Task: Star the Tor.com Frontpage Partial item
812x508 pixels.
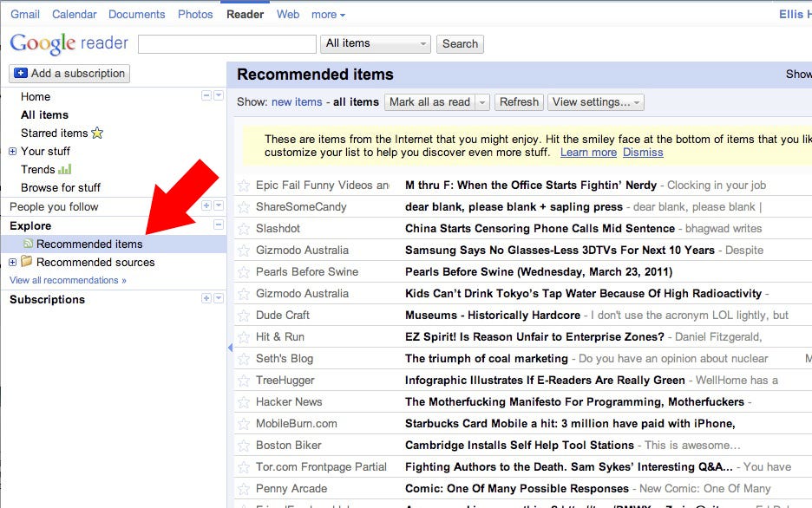Action: 244,468
